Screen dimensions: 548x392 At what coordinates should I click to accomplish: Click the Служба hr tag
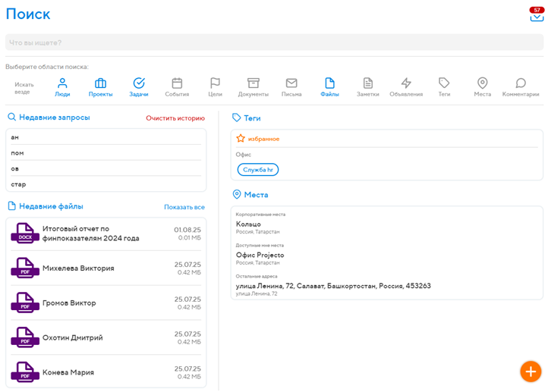click(258, 170)
